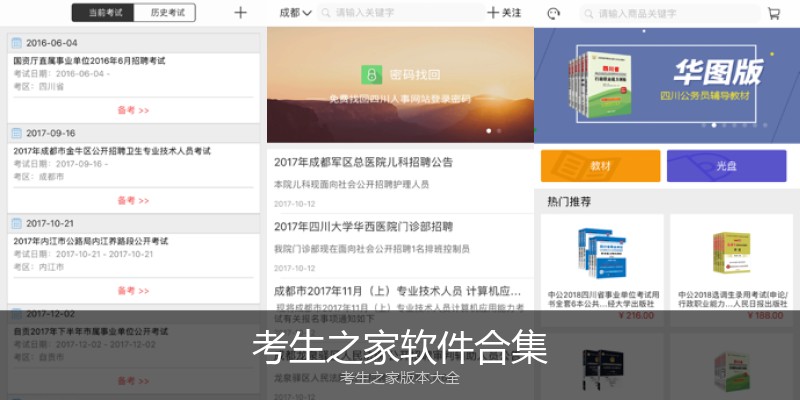Image resolution: width=800 pixels, height=400 pixels.
Task: Select first carousel dot on sunset banner
Action: (x=489, y=131)
